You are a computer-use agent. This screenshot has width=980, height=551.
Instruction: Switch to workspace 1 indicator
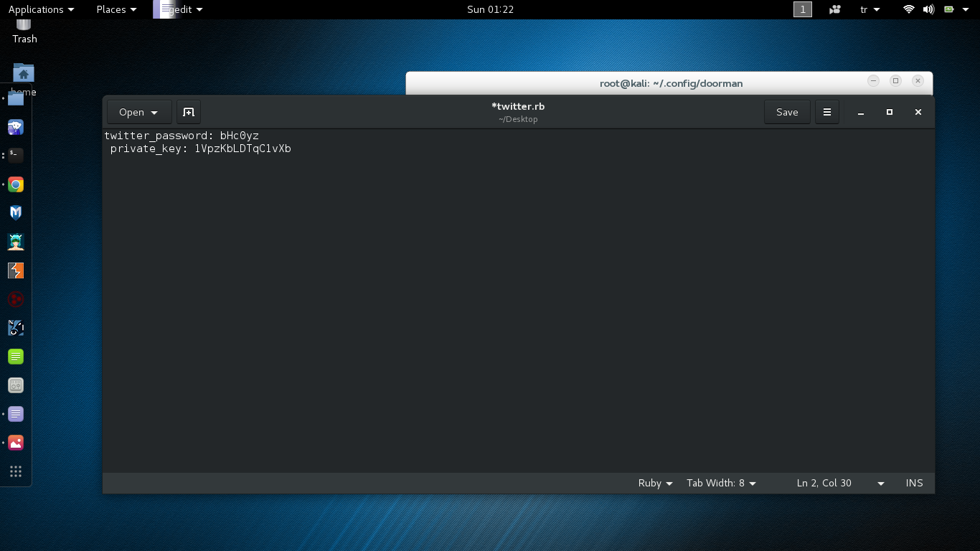click(802, 9)
